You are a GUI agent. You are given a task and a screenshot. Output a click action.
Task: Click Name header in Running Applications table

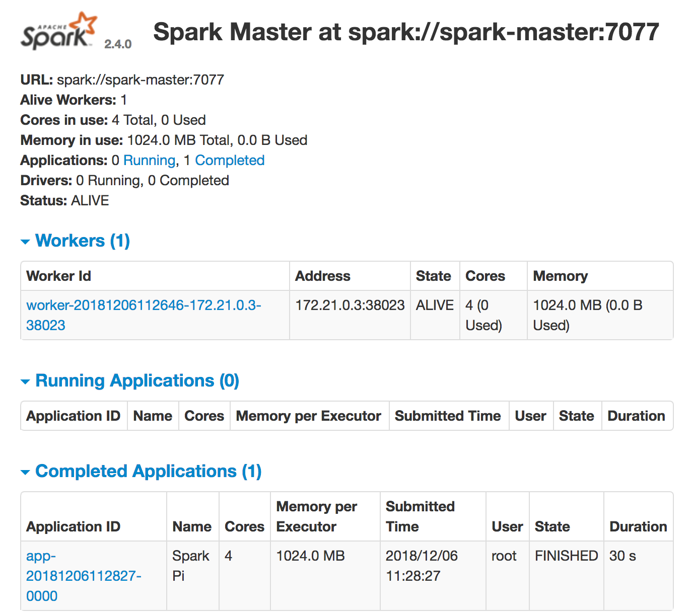(153, 416)
